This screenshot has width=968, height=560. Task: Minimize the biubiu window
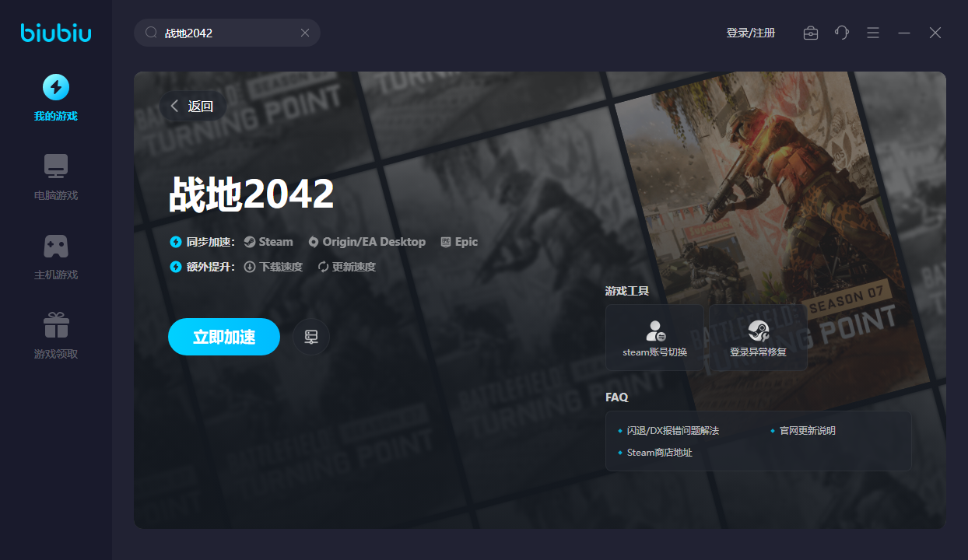[904, 33]
